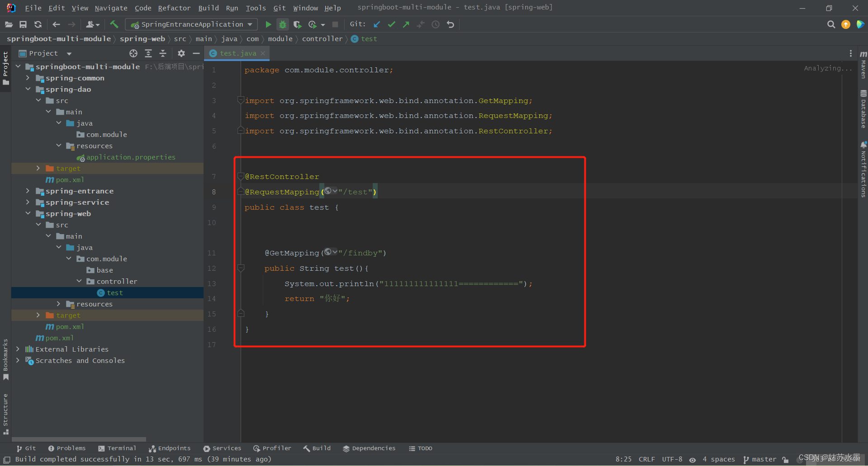Toggle the Bookmarks side tool window
The height and width of the screenshot is (466, 868).
click(x=5, y=359)
